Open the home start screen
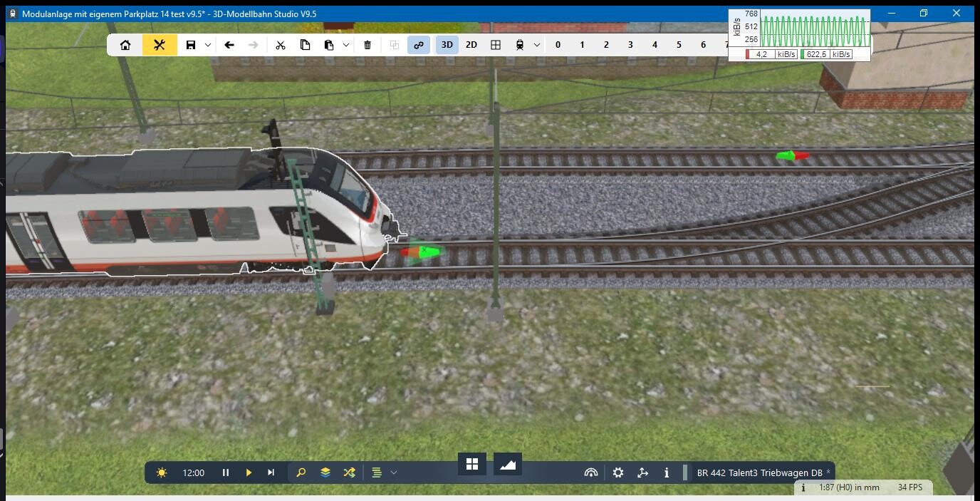 coord(125,45)
